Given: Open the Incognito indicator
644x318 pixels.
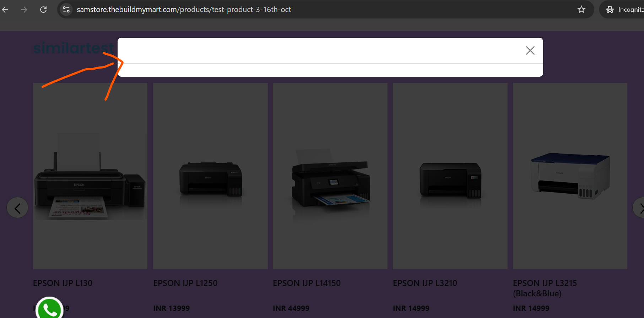Looking at the screenshot, I should point(624,10).
